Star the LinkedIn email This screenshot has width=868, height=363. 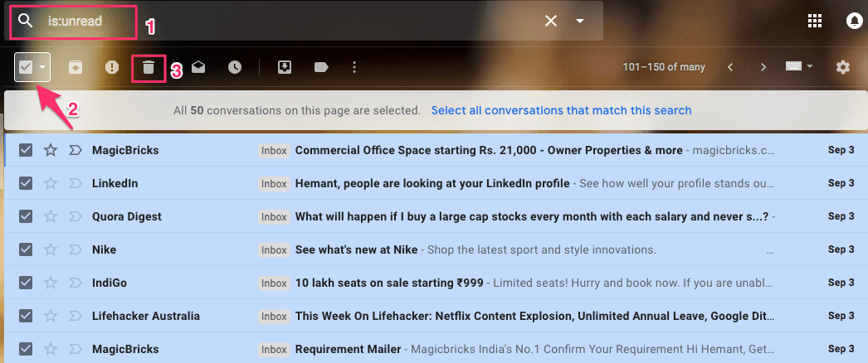[51, 183]
